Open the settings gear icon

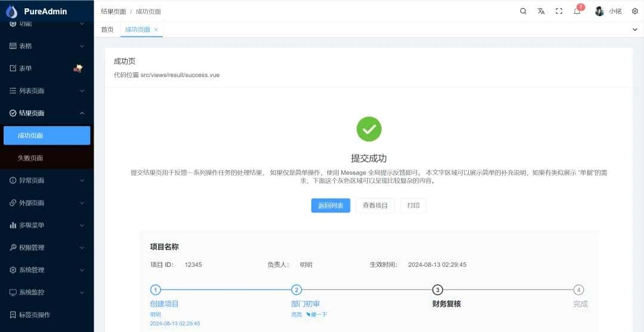635,11
